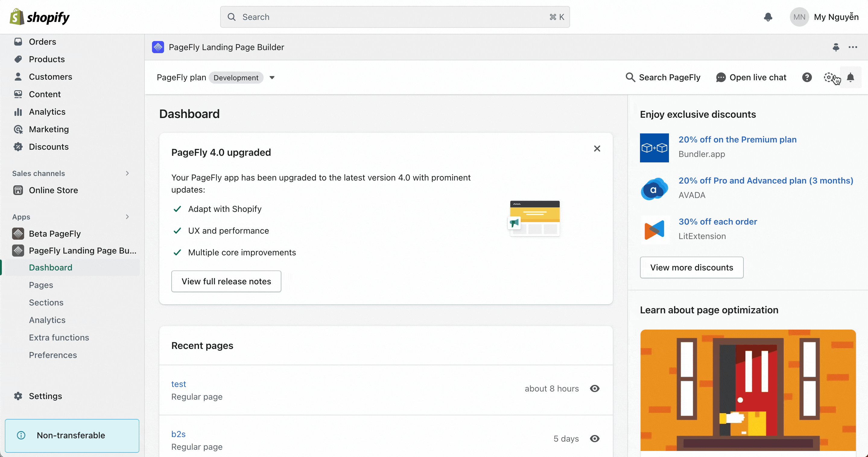
Task: Click the announcement illustration in upgrade card
Action: point(534,219)
